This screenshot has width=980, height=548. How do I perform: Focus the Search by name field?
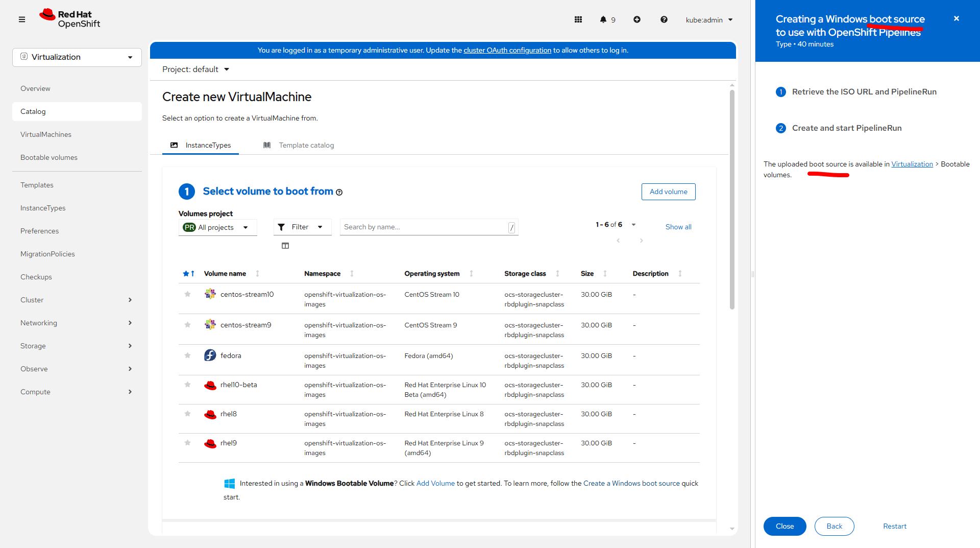(x=425, y=227)
